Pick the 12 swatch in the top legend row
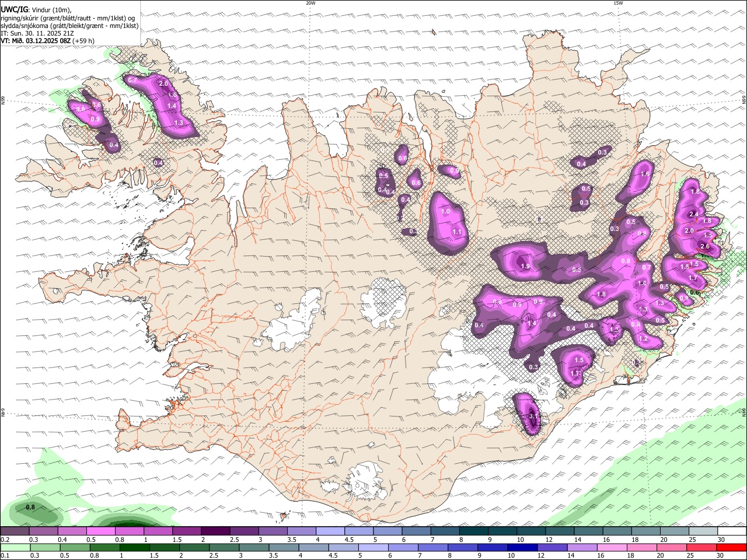747x560 pixels. pyautogui.click(x=560, y=531)
